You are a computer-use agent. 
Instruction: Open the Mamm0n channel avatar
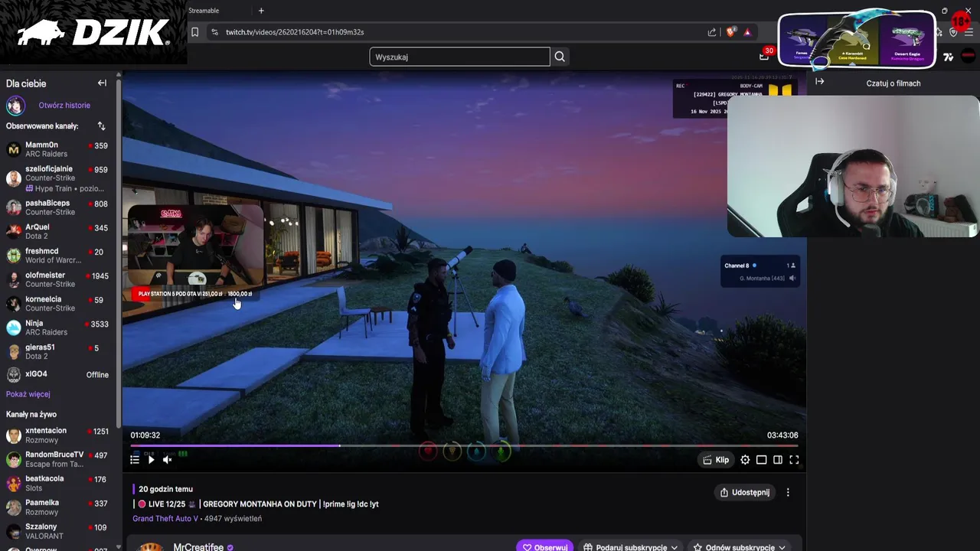point(14,149)
